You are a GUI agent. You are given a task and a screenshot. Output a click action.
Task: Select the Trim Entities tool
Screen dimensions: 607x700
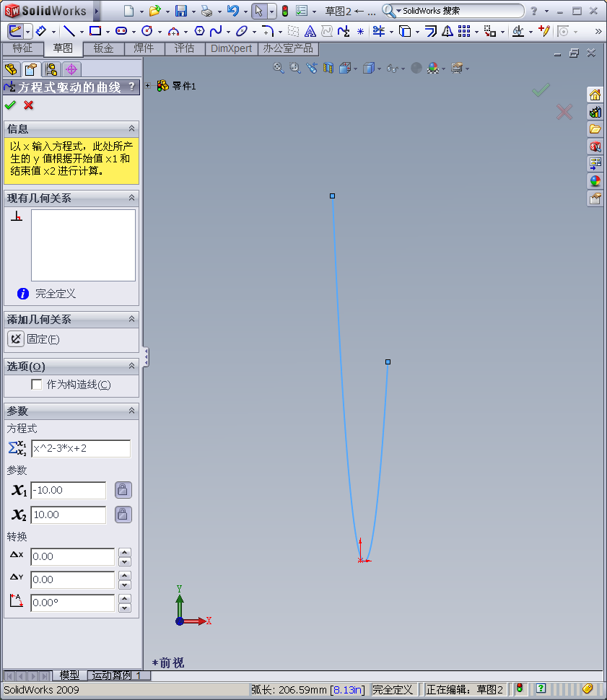coord(379,31)
